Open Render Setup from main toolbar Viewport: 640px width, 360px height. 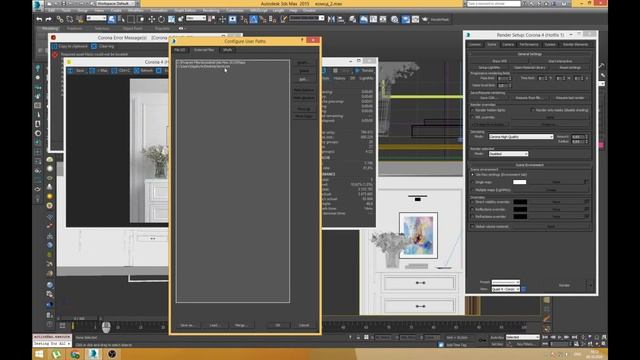[405, 19]
